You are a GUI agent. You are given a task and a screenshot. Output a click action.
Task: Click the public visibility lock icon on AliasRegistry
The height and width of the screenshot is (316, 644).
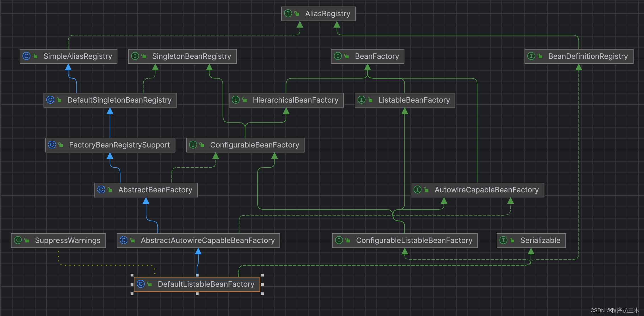coord(297,13)
